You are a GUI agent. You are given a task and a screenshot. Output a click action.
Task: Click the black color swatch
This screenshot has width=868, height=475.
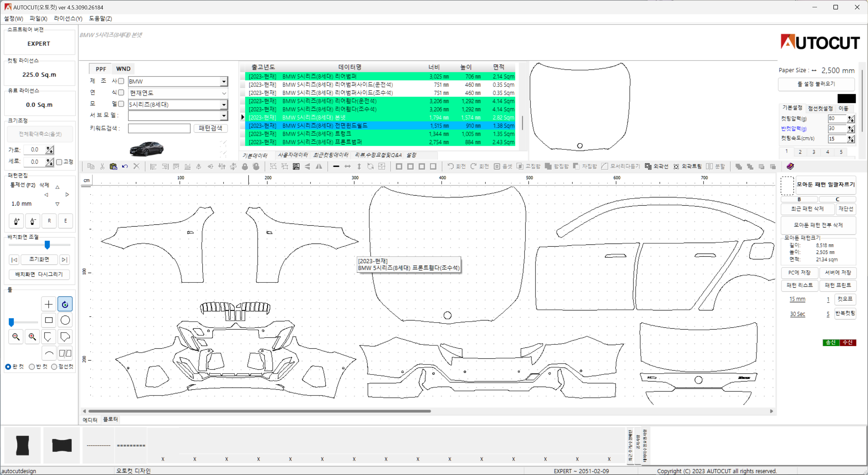(846, 98)
